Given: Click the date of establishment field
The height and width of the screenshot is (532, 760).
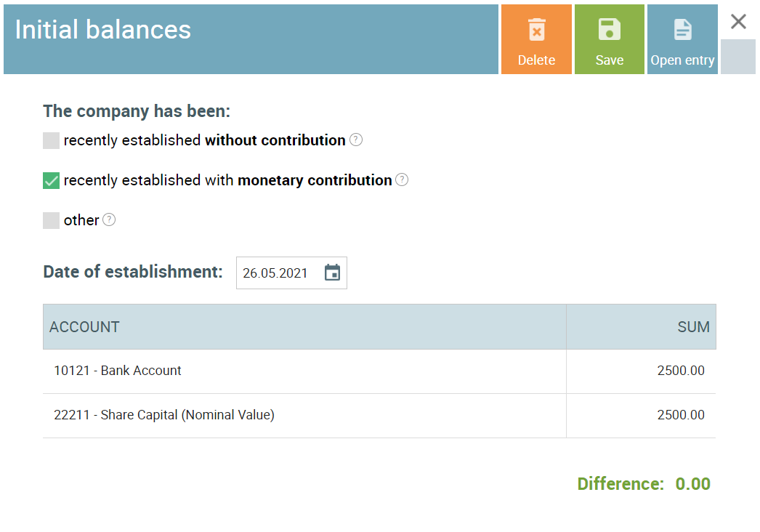Looking at the screenshot, I should 276,273.
